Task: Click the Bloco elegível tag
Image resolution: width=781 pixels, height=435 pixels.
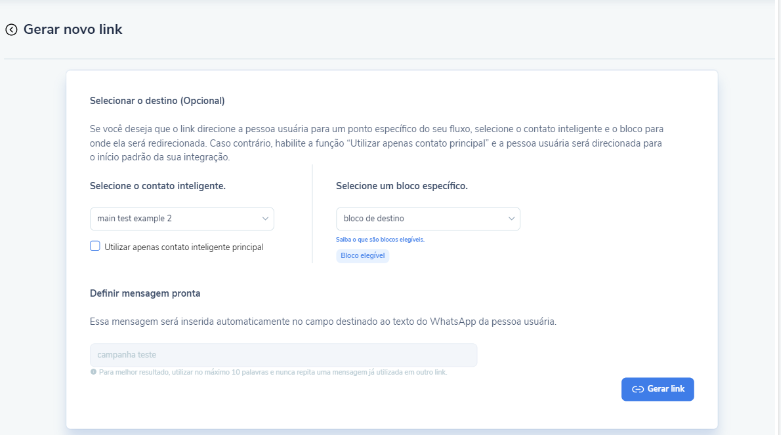Action: 363,256
